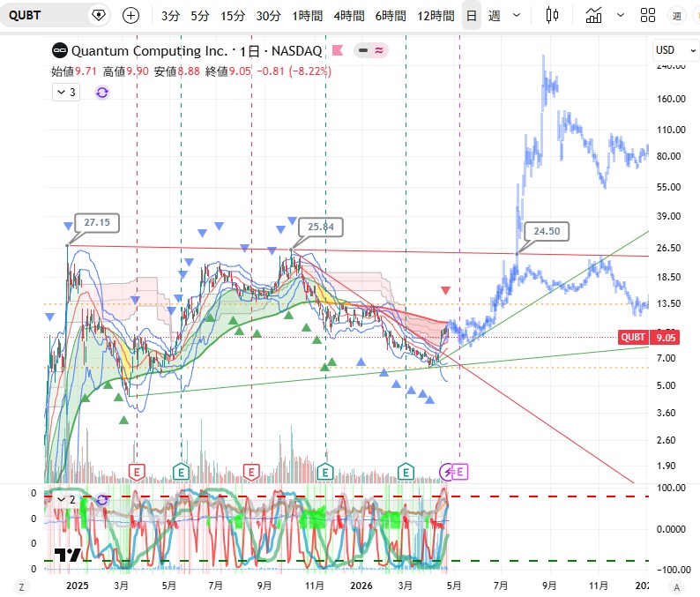Image resolution: width=700 pixels, height=597 pixels.
Task: Click the 終値9.05 close value
Action: tap(228, 71)
